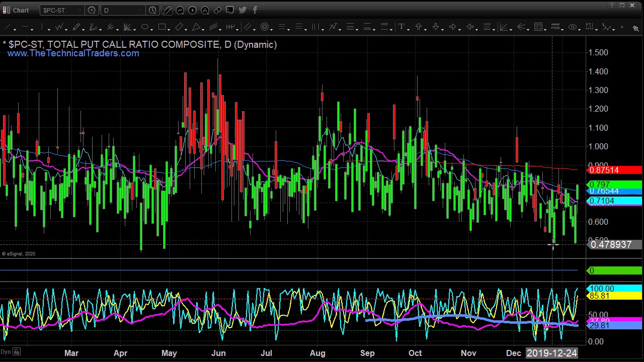Screen dimensions: 644x362
Task: Select the Elliott wave line tool
Action: 607,27
